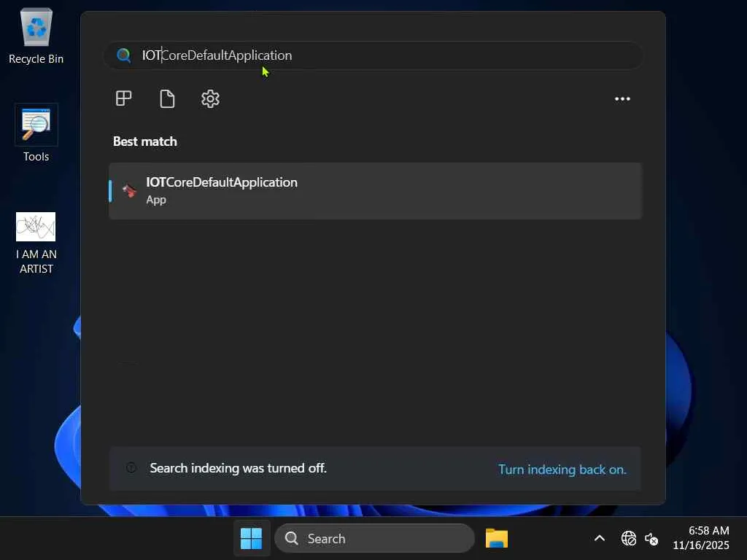Click the search magnifier icon in the search box
The height and width of the screenshot is (560, 747).
(x=124, y=55)
